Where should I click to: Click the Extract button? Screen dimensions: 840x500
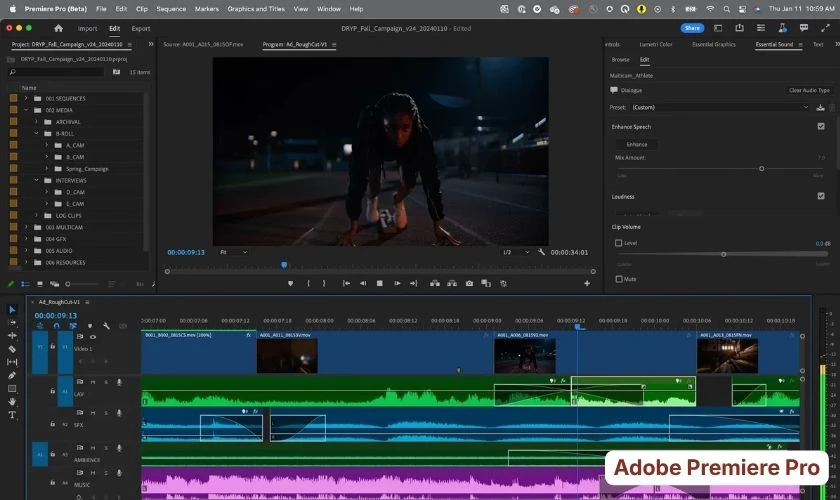452,283
